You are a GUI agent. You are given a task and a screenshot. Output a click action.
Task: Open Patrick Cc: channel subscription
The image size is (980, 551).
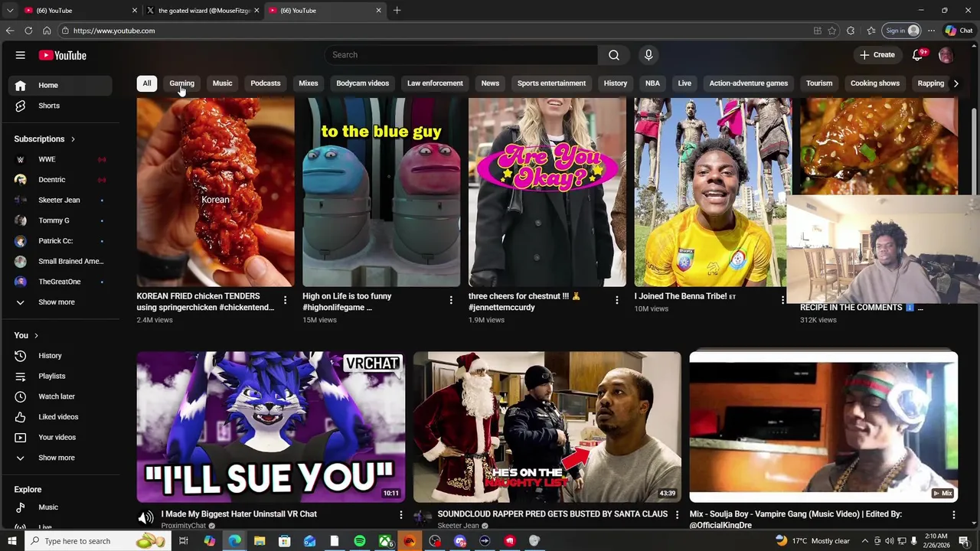60,241
